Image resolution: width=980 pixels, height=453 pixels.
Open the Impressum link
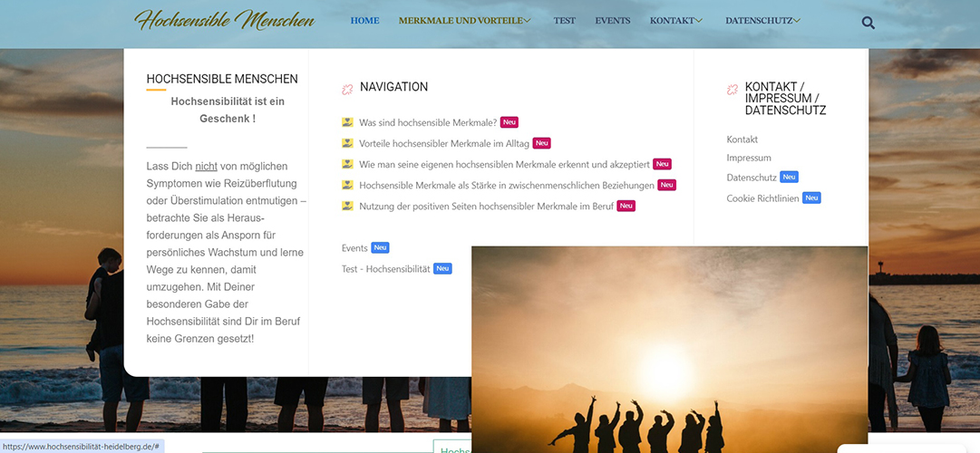pos(749,158)
